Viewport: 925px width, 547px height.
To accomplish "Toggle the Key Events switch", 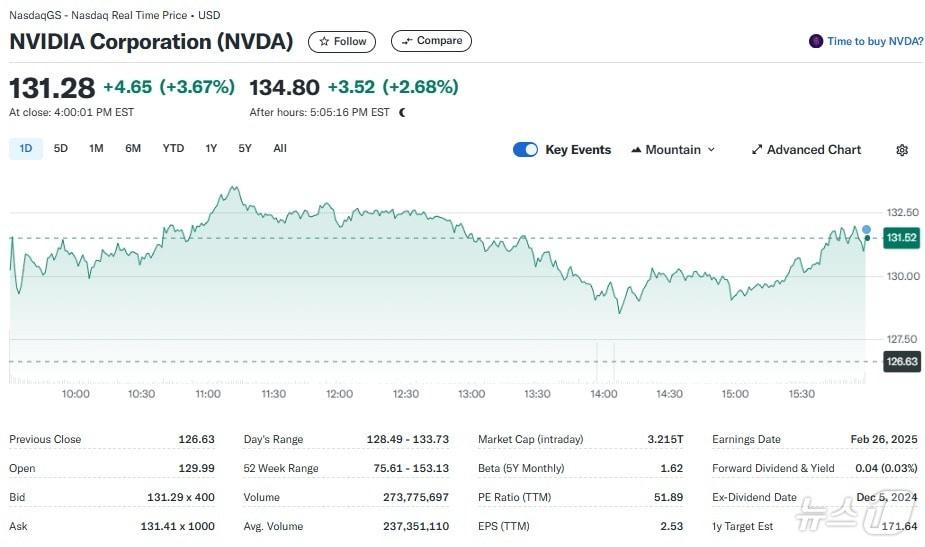I will 525,150.
